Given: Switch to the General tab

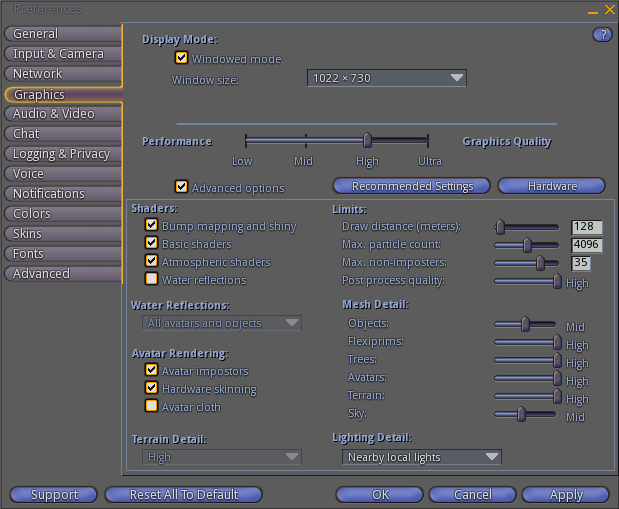Looking at the screenshot, I should [x=63, y=34].
